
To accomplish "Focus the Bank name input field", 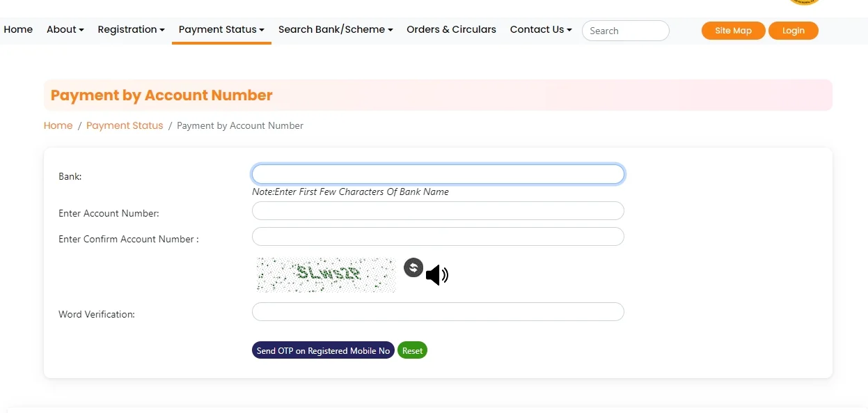I will pyautogui.click(x=438, y=174).
